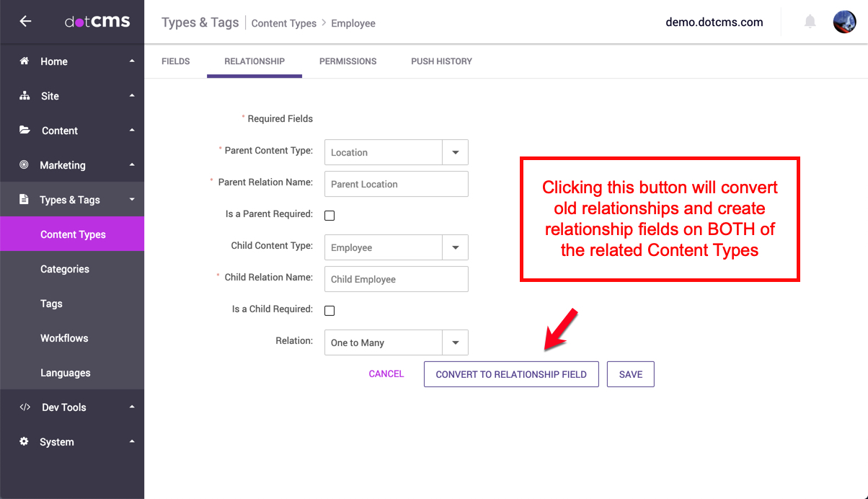Open the Child Content Type dropdown
Screen dimensions: 868x499
[455, 247]
